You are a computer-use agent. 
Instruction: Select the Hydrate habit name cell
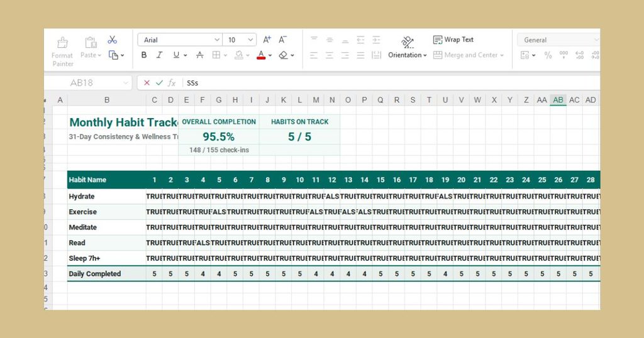(107, 197)
